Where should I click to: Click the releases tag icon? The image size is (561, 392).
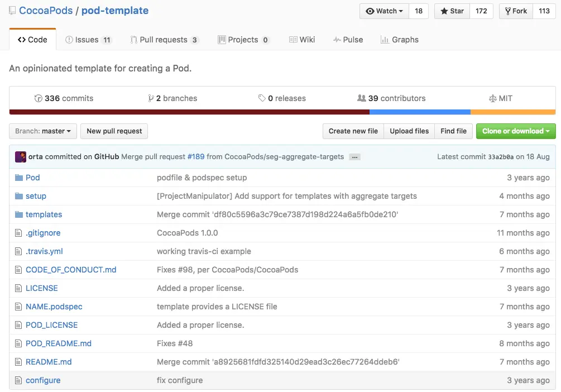pos(262,98)
